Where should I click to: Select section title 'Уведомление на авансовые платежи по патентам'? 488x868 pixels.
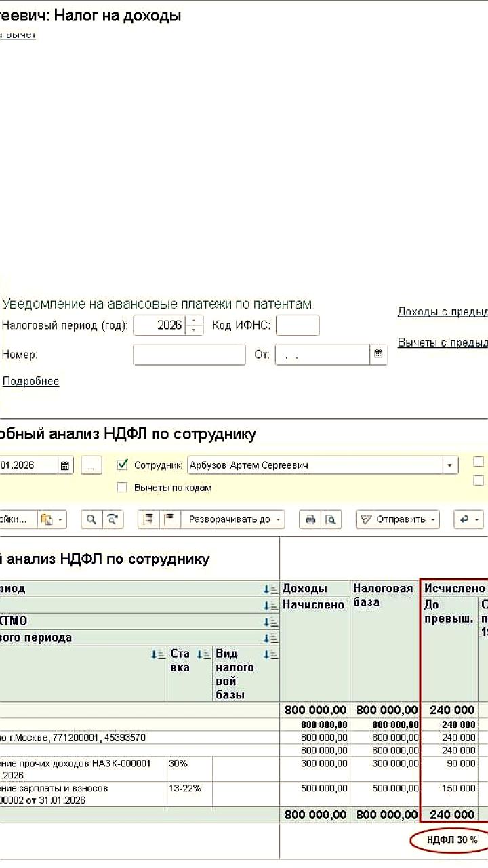click(157, 304)
